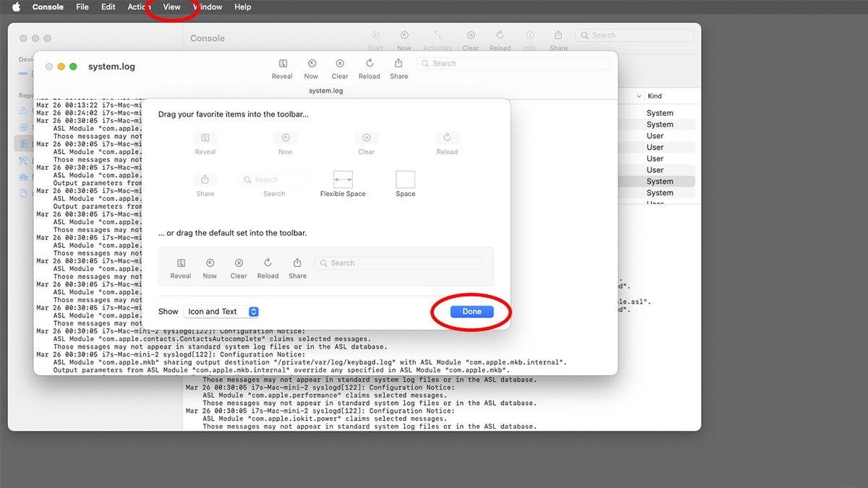Open the Apple menu

[x=16, y=7]
